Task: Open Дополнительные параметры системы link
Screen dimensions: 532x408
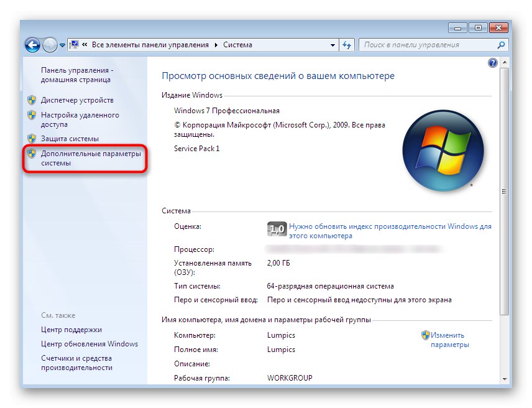Action: click(91, 158)
